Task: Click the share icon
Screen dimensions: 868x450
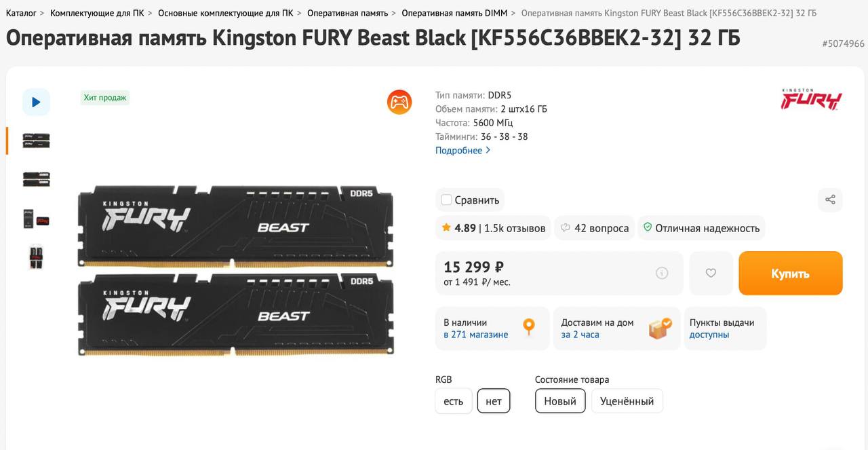Action: point(830,200)
